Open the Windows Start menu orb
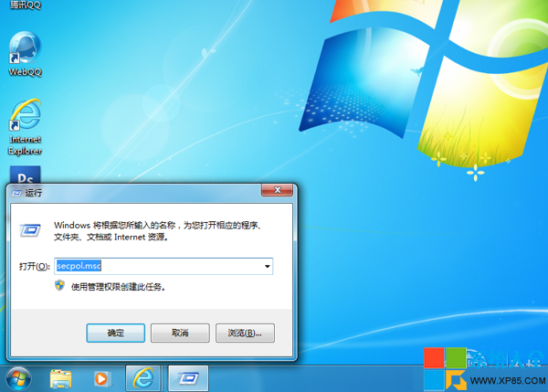Screen dimensions: 548x392 tap(18, 378)
